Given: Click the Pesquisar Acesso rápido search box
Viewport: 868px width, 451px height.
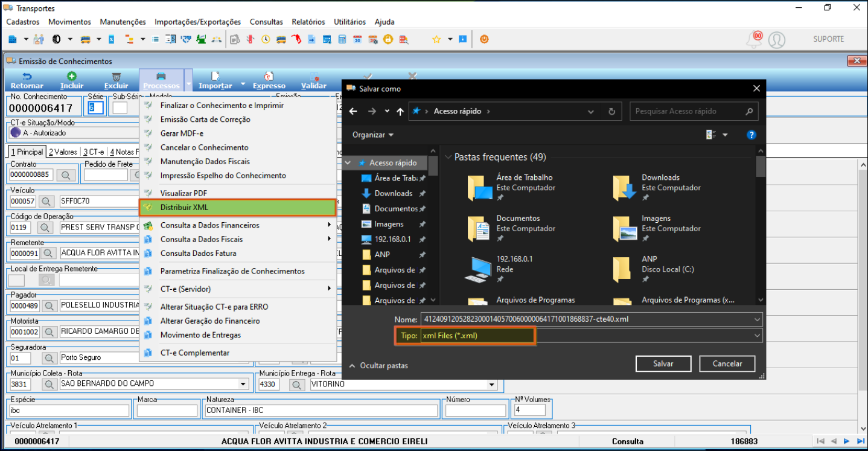Looking at the screenshot, I should click(693, 112).
